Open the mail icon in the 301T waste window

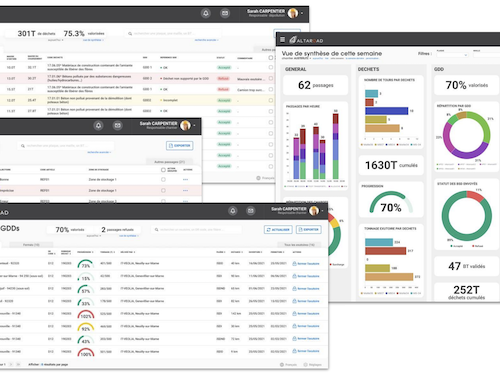[225, 13]
